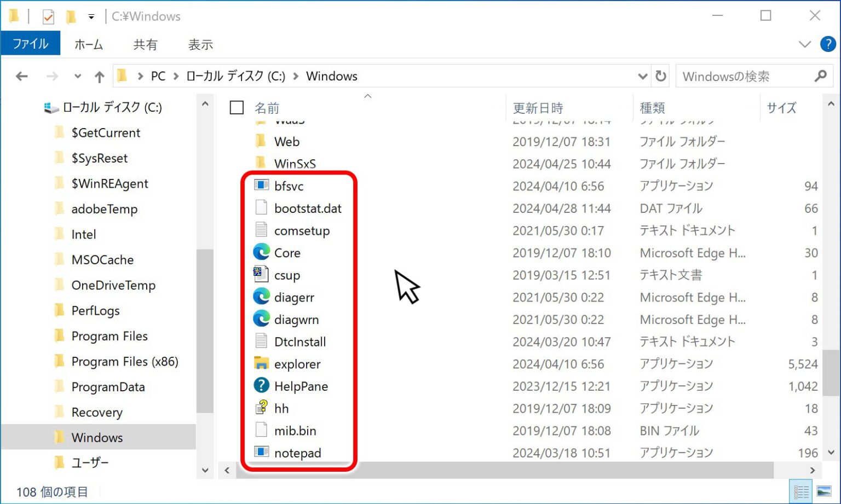The height and width of the screenshot is (504, 841).
Task: Expand the ribbon with the chevron arrow
Action: click(804, 44)
